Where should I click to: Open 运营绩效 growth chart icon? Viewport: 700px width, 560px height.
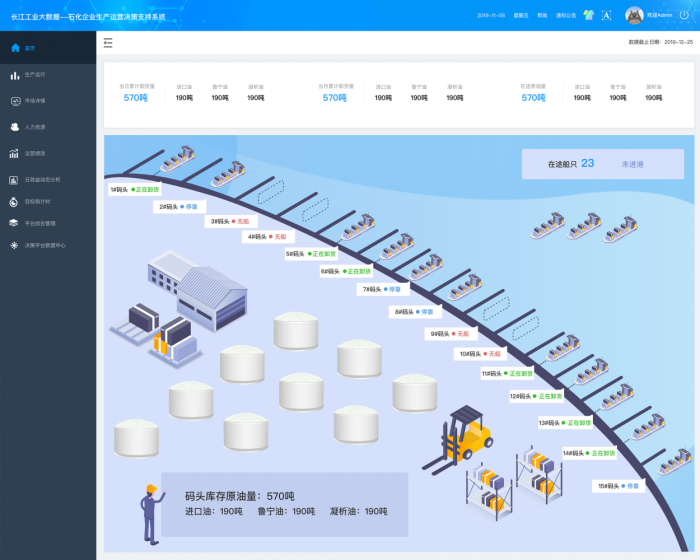pos(15,153)
